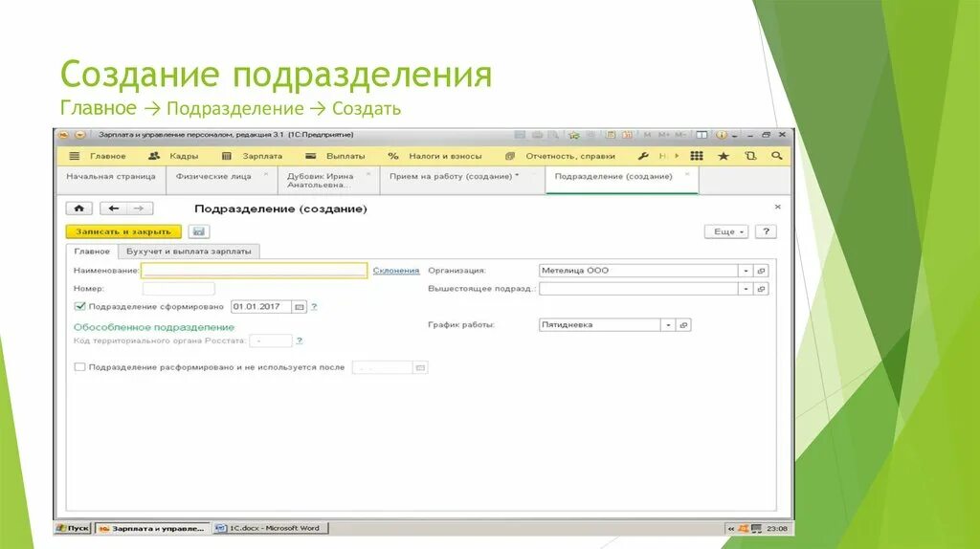Click add to favorites star in title bar
Screen dimensions: 980x549
574,135
